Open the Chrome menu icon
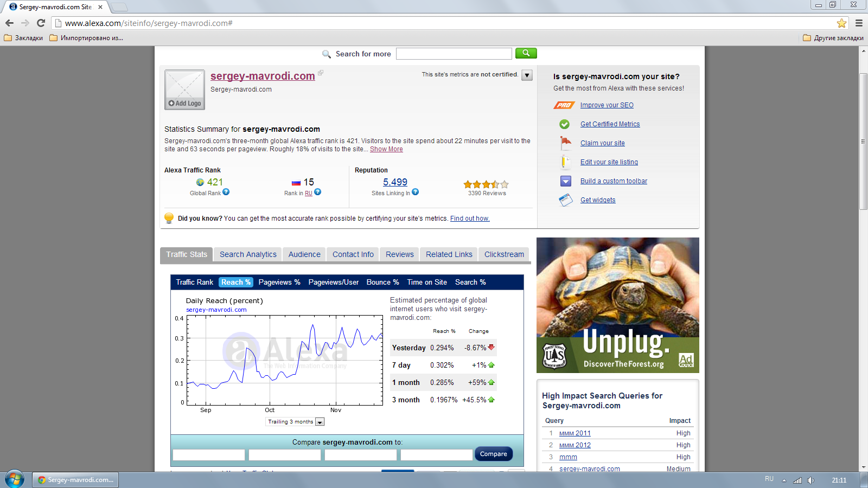868x488 pixels. click(x=859, y=23)
